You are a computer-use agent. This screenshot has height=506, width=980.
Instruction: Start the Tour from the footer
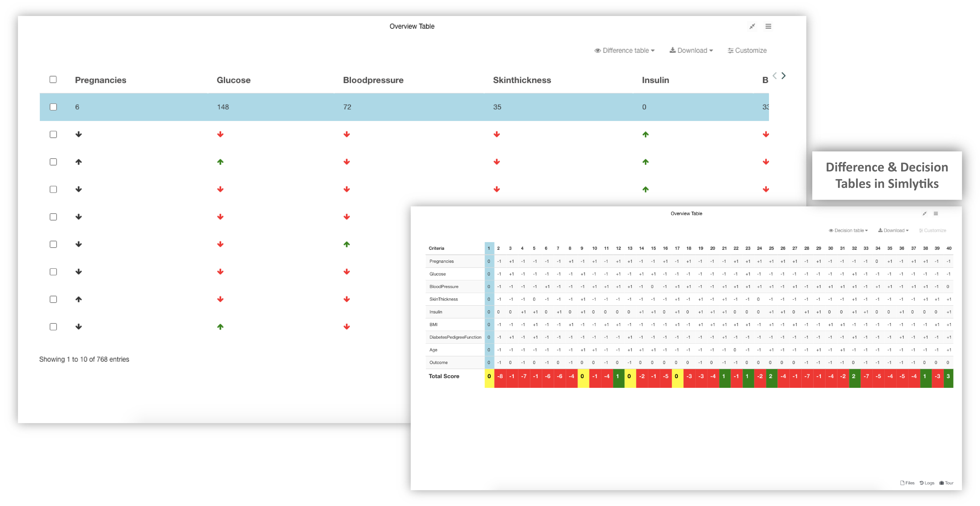(946, 483)
